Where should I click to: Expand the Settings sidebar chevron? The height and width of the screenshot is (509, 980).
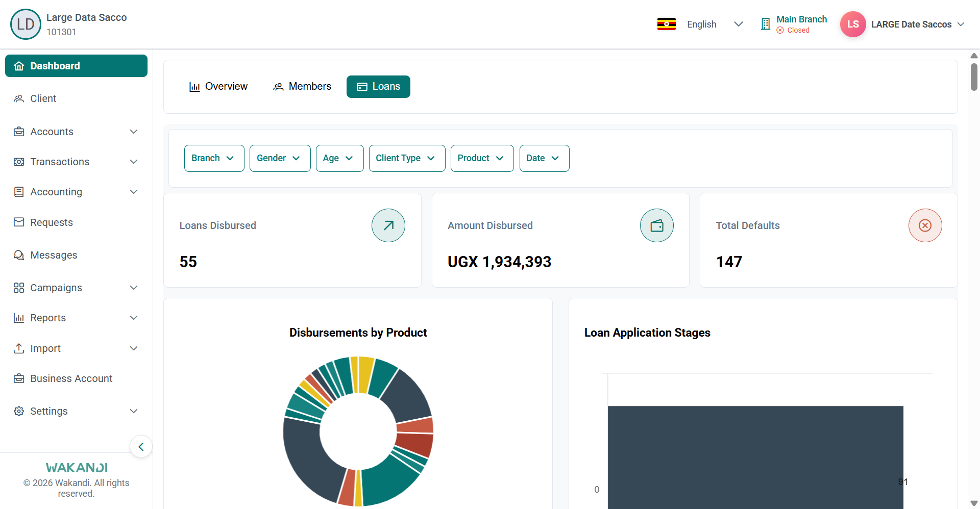pos(134,411)
